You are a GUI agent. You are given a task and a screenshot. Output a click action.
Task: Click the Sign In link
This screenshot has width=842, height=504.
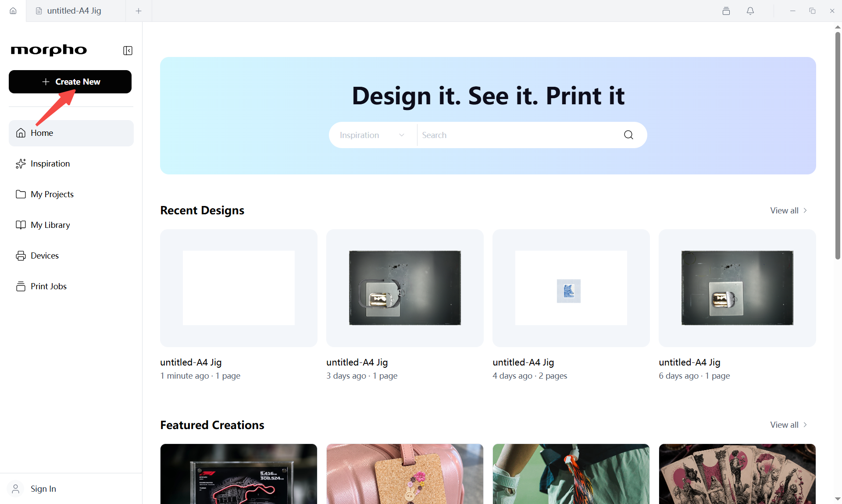[x=43, y=489]
